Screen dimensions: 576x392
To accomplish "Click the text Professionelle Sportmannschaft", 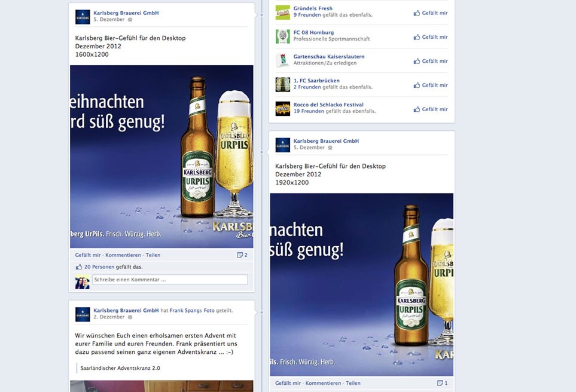I will point(332,39).
